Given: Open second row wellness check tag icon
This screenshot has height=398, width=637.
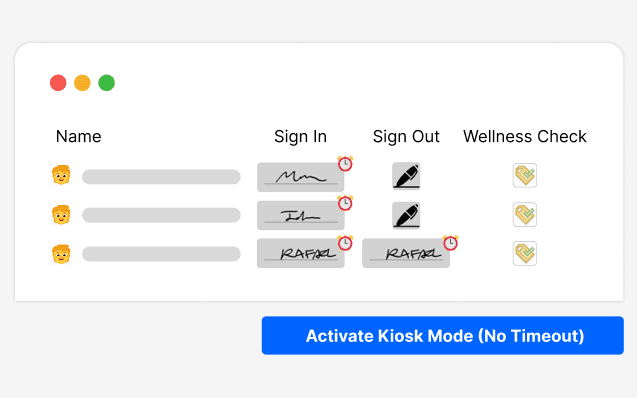Looking at the screenshot, I should (524, 214).
